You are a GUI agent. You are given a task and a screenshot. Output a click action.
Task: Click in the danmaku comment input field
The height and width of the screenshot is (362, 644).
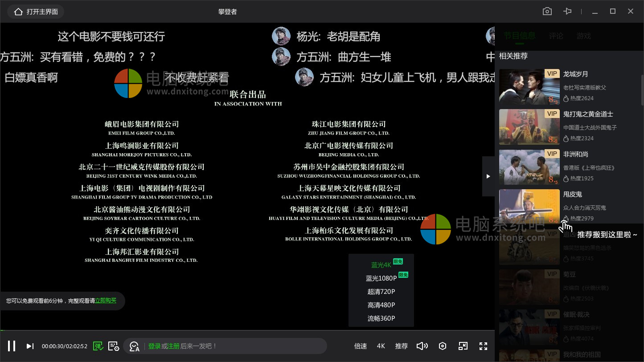point(225,346)
